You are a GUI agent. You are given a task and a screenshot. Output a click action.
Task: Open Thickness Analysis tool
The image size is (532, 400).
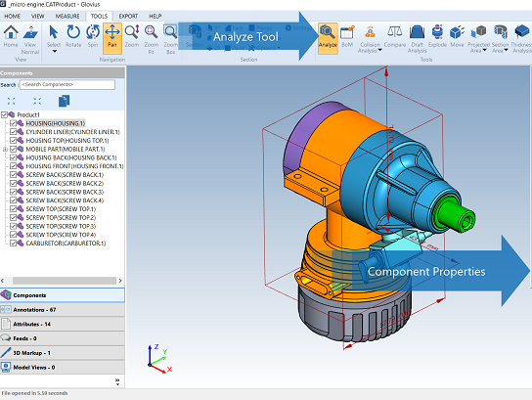[x=521, y=39]
